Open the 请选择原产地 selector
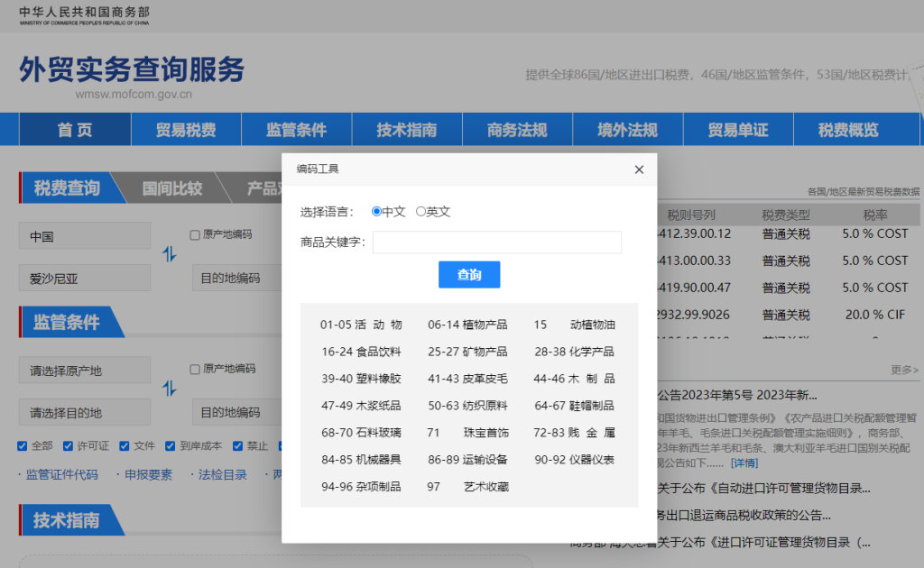This screenshot has height=568, width=924. tap(85, 371)
